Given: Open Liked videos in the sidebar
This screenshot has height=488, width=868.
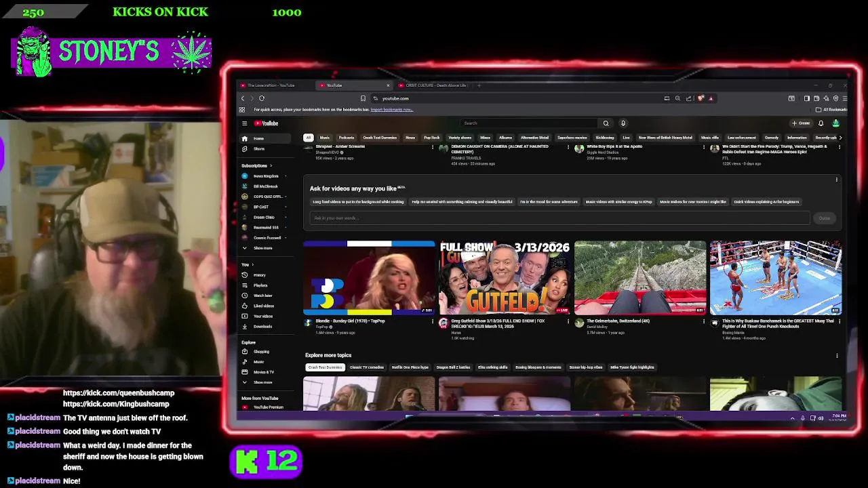Looking at the screenshot, I should (x=264, y=306).
